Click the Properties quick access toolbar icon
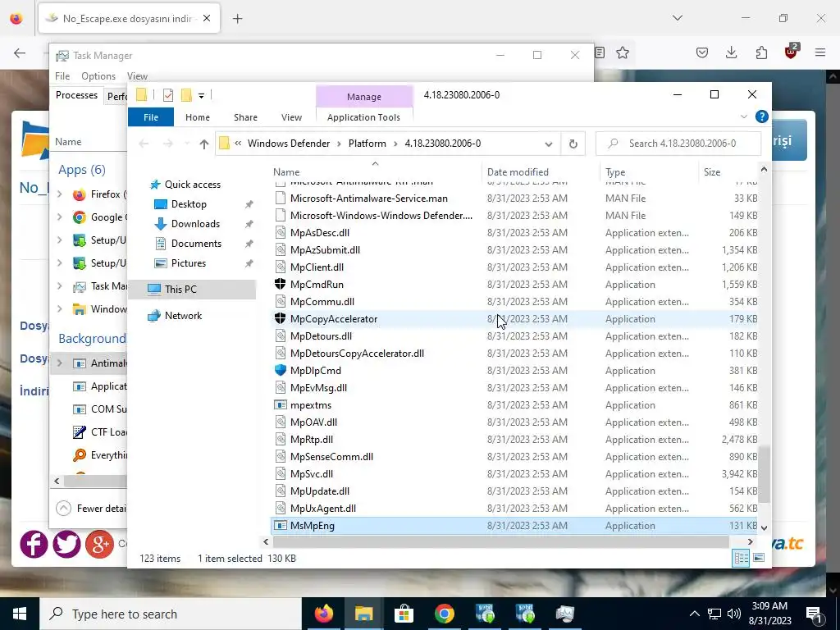840x630 pixels. click(168, 95)
